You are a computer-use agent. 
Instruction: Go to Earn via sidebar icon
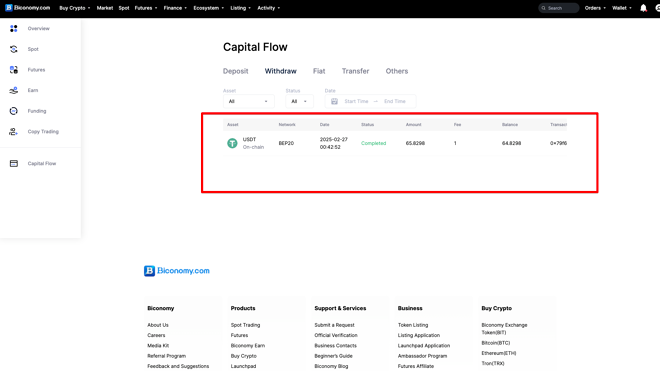(13, 90)
